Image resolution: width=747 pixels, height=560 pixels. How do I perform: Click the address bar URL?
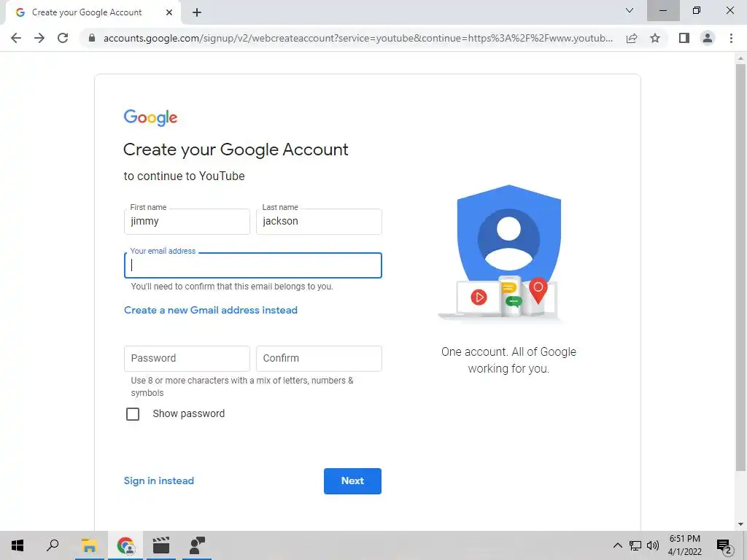[357, 38]
